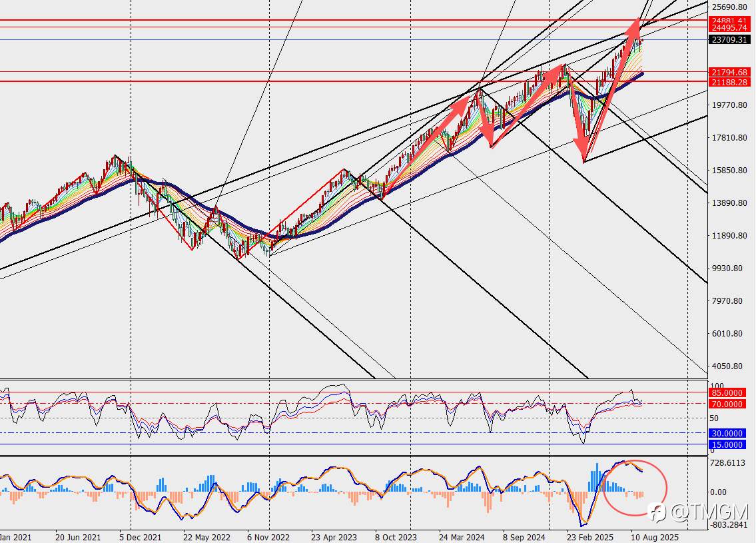The image size is (756, 543).
Task: Select the blue 15.0000 oscillator level tag
Action: (x=727, y=444)
